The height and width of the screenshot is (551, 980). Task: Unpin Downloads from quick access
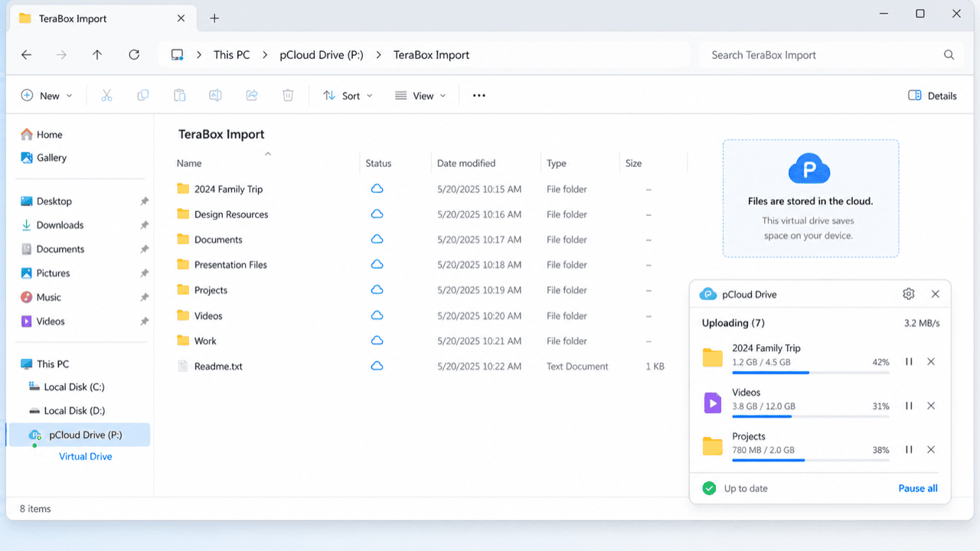[x=144, y=225]
